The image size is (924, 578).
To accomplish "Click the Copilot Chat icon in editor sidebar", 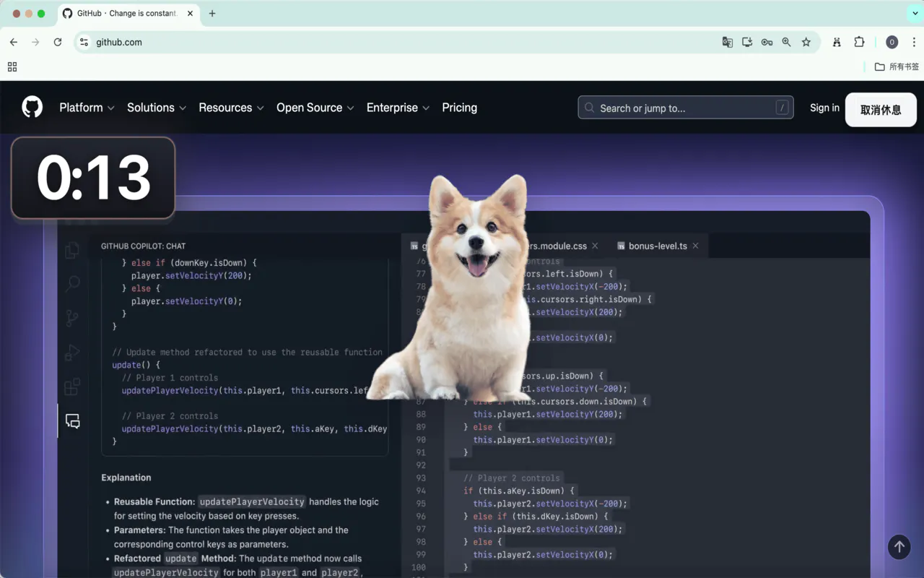I will (72, 420).
